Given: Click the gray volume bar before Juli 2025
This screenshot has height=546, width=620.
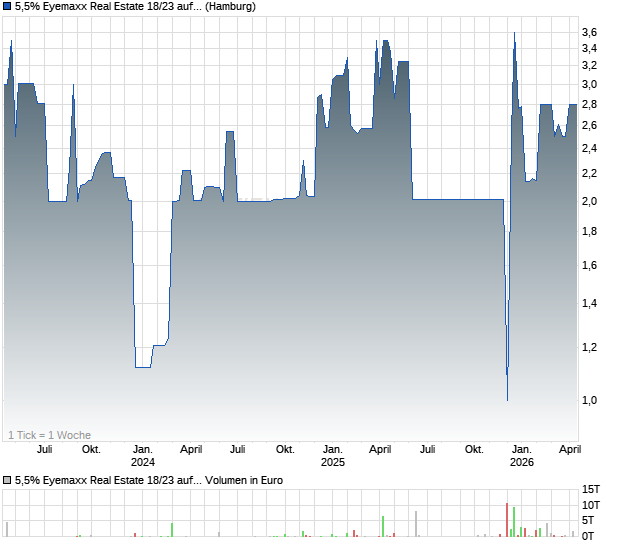Looking at the screenshot, I should click(416, 524).
